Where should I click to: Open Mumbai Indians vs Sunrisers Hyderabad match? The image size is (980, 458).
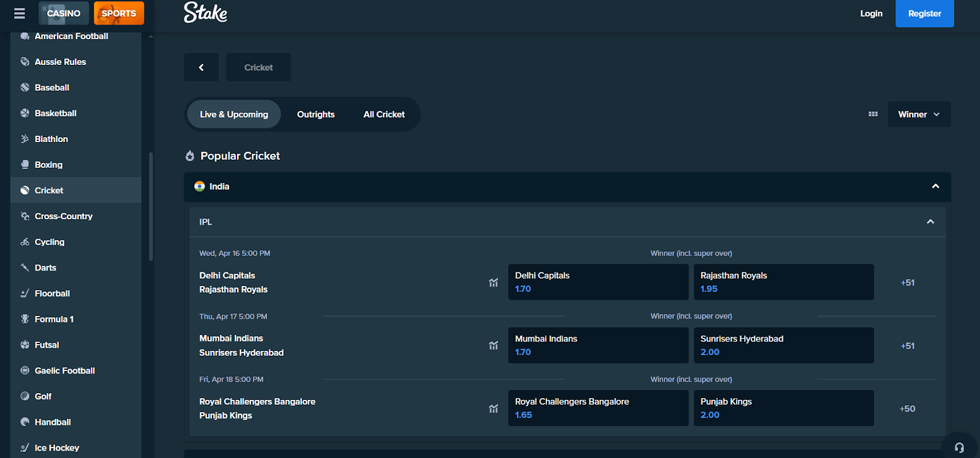[x=241, y=345]
